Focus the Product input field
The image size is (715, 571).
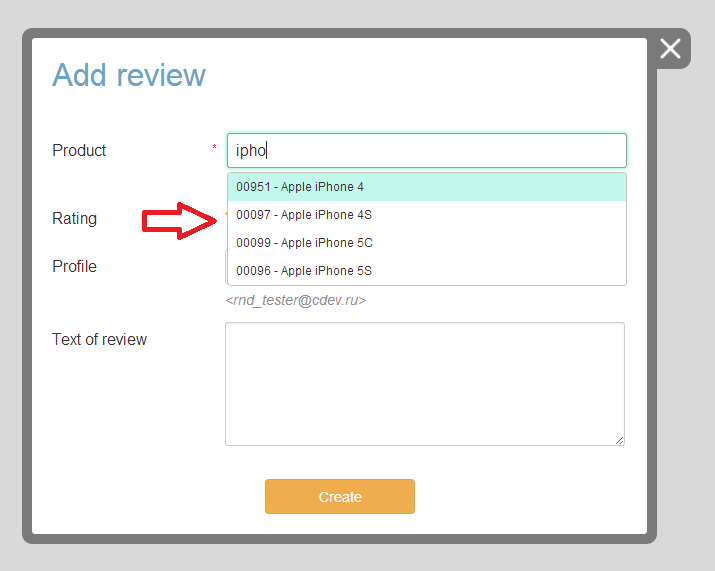[427, 151]
